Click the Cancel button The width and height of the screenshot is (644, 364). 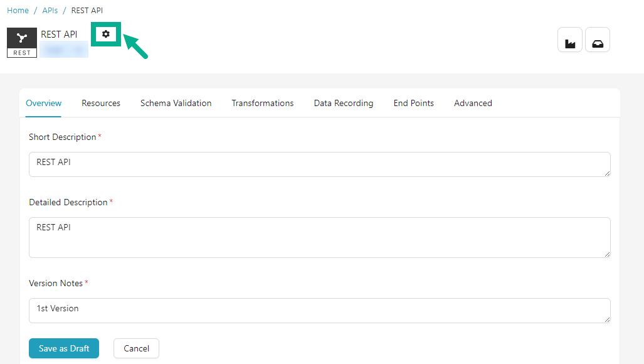tap(136, 348)
